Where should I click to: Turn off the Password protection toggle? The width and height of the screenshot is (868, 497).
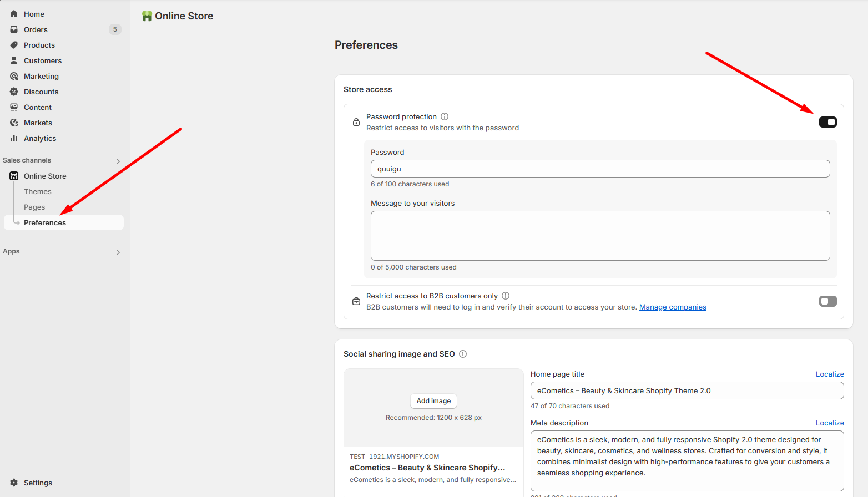click(x=828, y=122)
